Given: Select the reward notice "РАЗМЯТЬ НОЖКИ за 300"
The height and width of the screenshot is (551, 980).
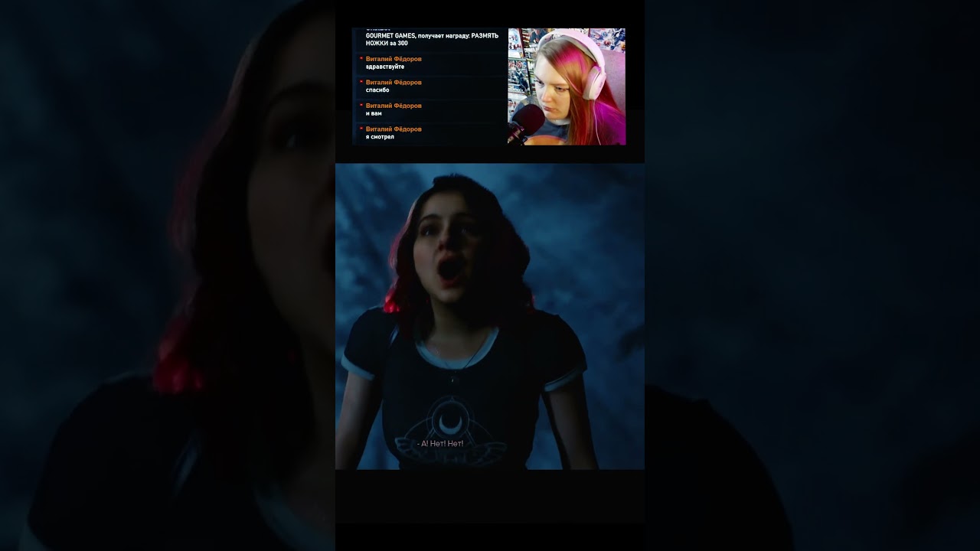Looking at the screenshot, I should (432, 39).
